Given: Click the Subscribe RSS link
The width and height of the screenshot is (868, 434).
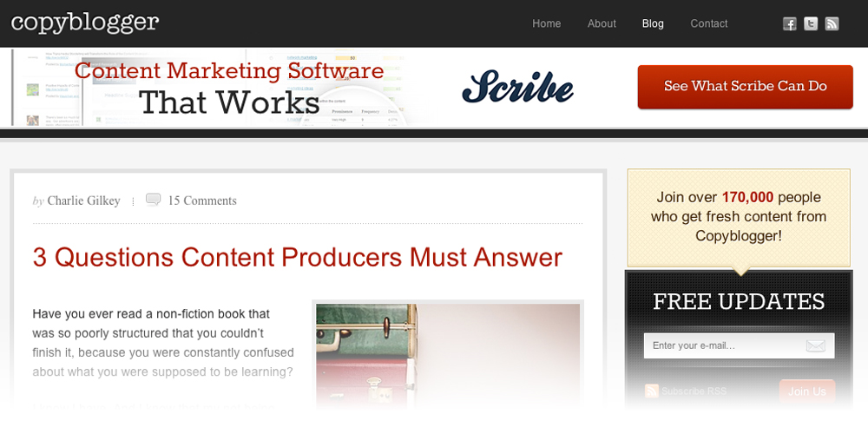Looking at the screenshot, I should [694, 391].
